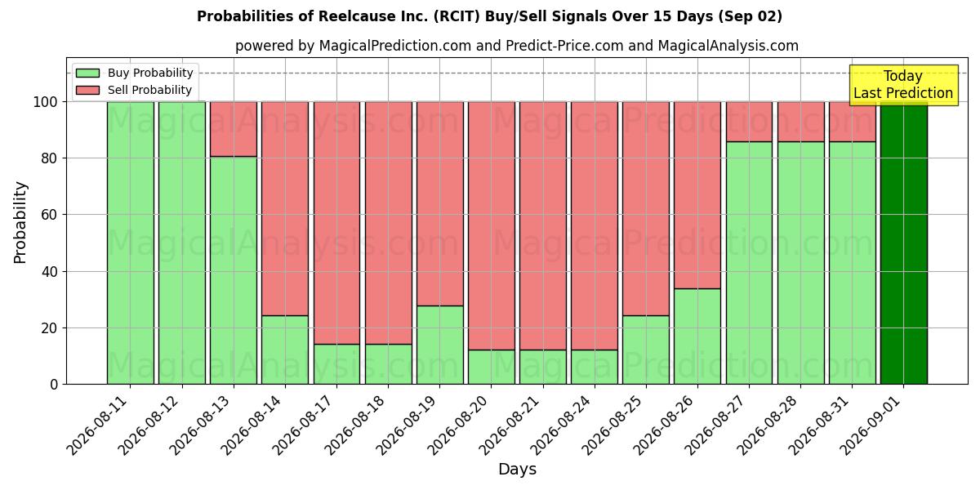Click the Sell Probability red legend swatch
Screen dimensions: 980x490
(87, 90)
